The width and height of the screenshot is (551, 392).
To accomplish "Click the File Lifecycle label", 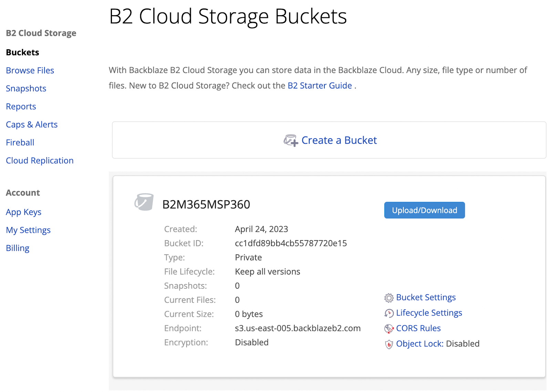I will pos(189,272).
